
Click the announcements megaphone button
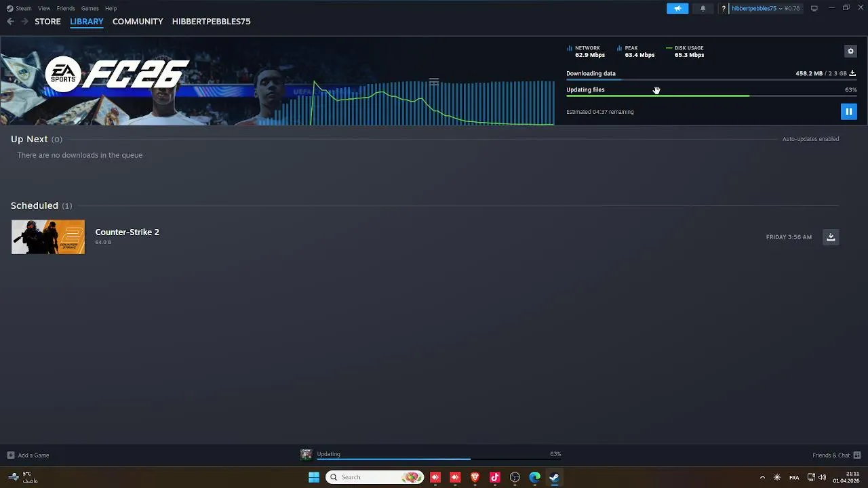pyautogui.click(x=677, y=8)
